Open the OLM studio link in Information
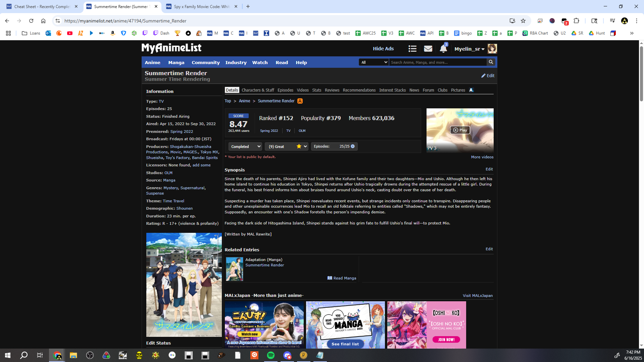Screen dimensions: 644x362 (x=168, y=173)
